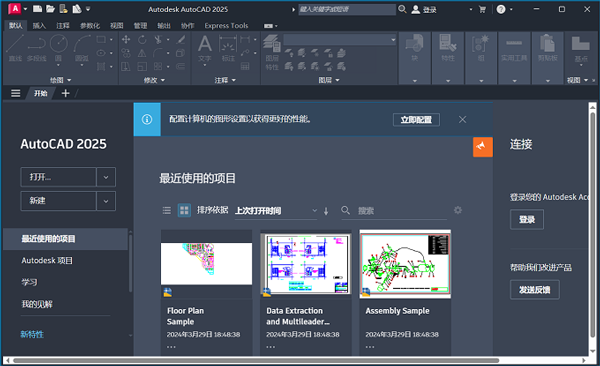Expand the New button dropdown arrow
600x366 pixels.
(x=106, y=201)
